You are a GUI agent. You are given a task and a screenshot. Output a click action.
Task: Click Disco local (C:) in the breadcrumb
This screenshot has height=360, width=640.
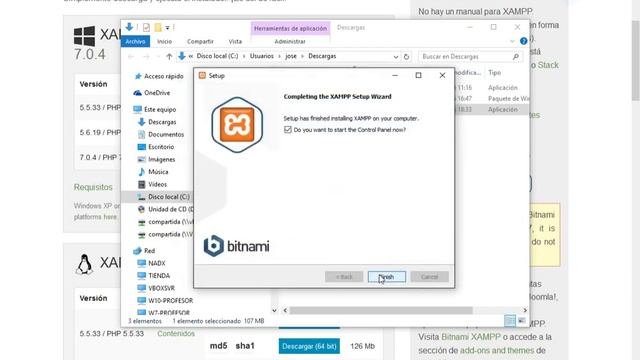217,56
